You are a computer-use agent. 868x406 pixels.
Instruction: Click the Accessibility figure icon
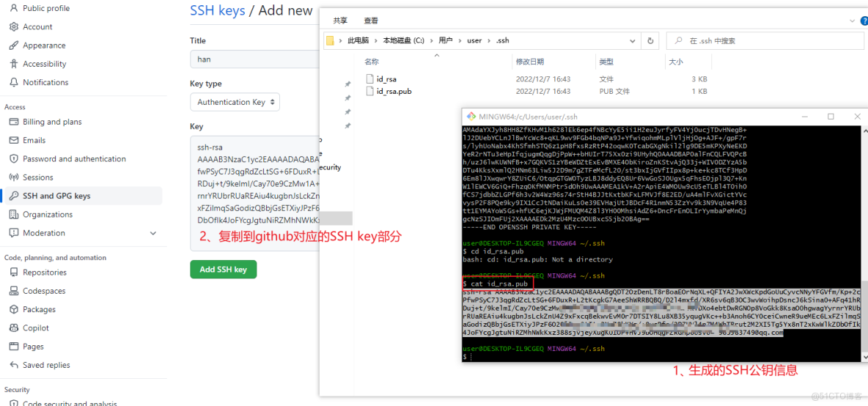point(14,64)
